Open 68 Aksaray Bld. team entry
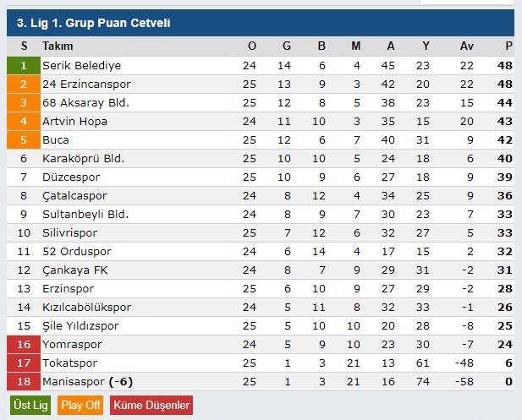Viewport: 522px width, 420px height. [85, 103]
